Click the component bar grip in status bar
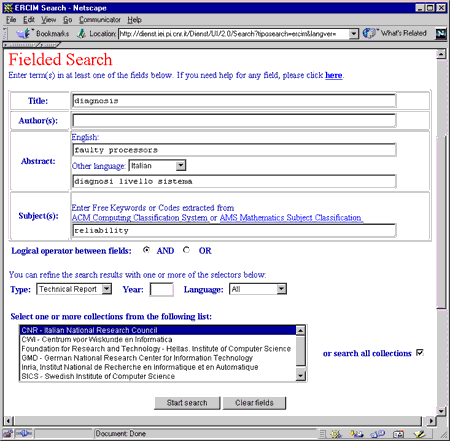 [x=322, y=434]
